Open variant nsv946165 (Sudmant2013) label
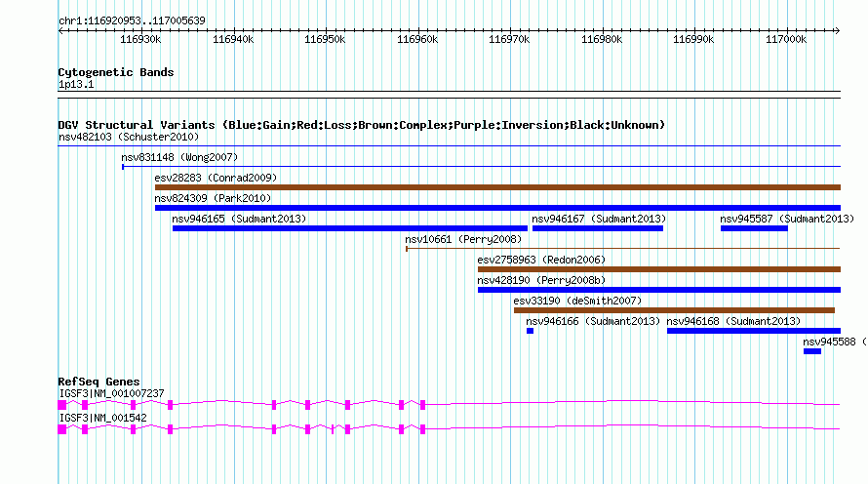Screen dimensions: 868x484 tap(239, 219)
